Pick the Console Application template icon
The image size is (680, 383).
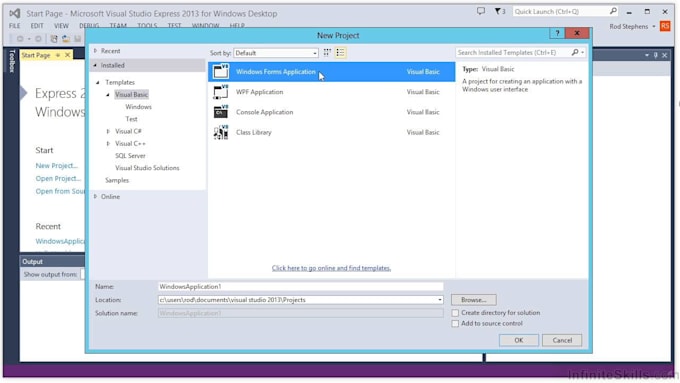(x=221, y=112)
